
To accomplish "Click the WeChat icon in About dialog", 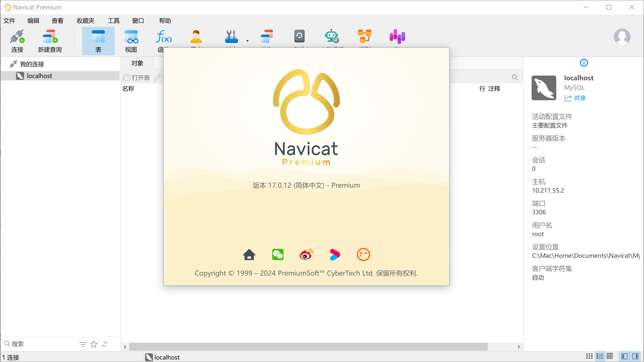I will (278, 255).
